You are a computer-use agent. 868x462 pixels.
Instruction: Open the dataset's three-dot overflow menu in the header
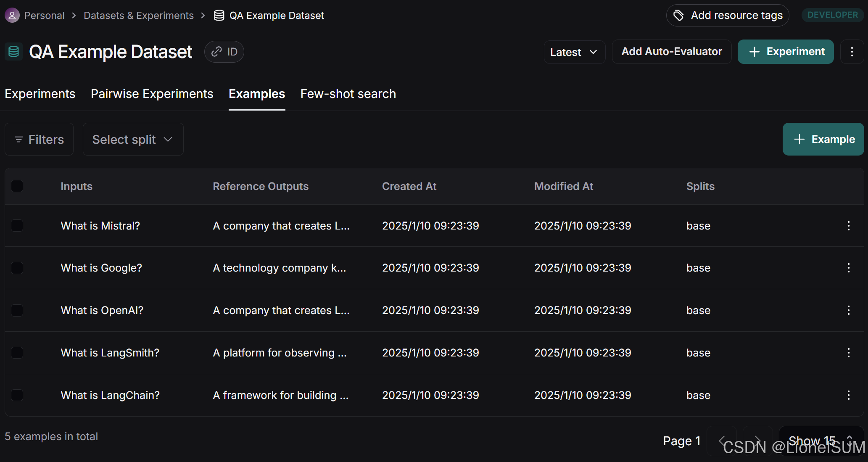point(852,52)
